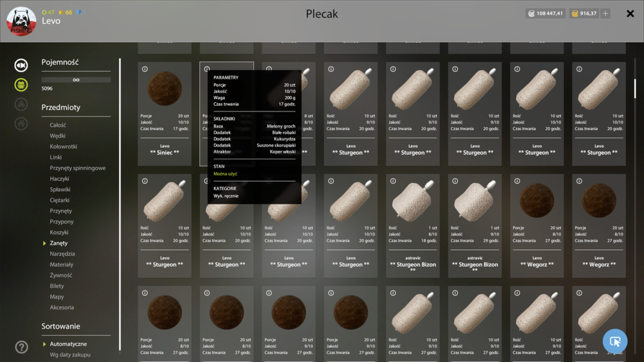Close the Plecak window
Screen dimensions: 644x362
click(630, 14)
